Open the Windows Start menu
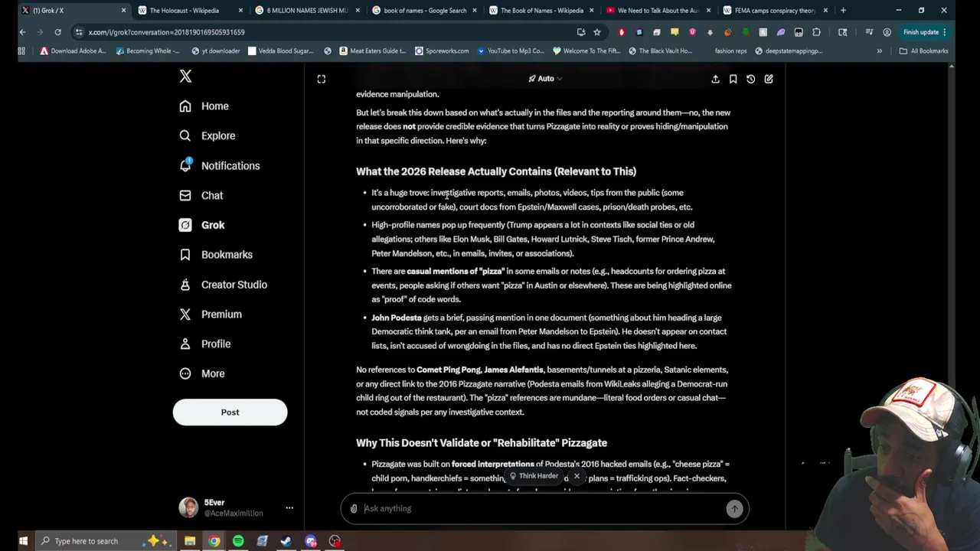Image resolution: width=980 pixels, height=551 pixels. (23, 541)
